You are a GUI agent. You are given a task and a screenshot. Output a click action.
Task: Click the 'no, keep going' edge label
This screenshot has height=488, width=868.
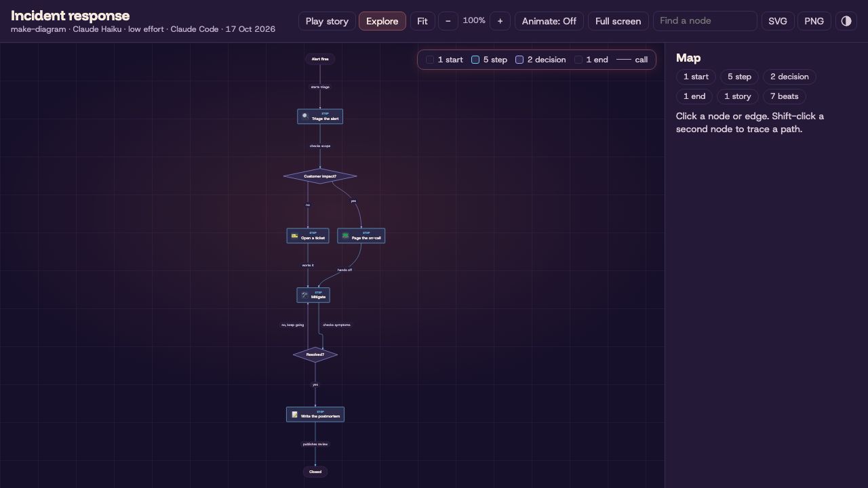pyautogui.click(x=293, y=325)
